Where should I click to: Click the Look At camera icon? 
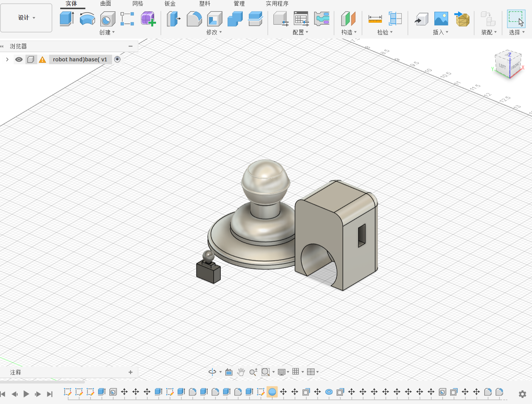[229, 372]
